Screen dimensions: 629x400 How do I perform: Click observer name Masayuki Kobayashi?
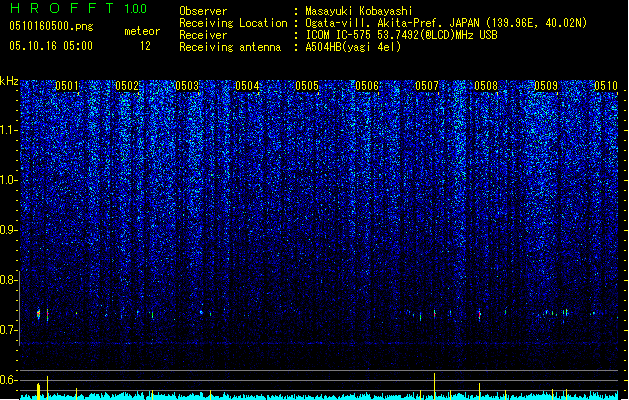[x=359, y=11]
